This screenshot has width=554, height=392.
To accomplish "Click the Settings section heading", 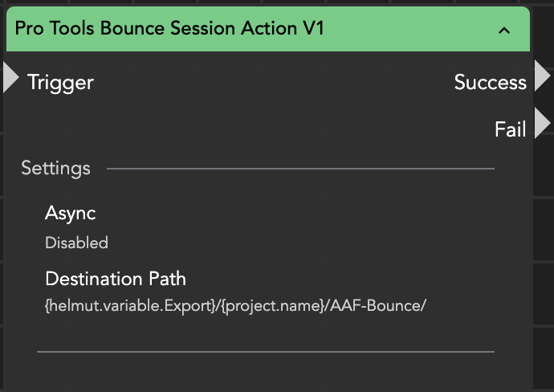I will click(55, 169).
